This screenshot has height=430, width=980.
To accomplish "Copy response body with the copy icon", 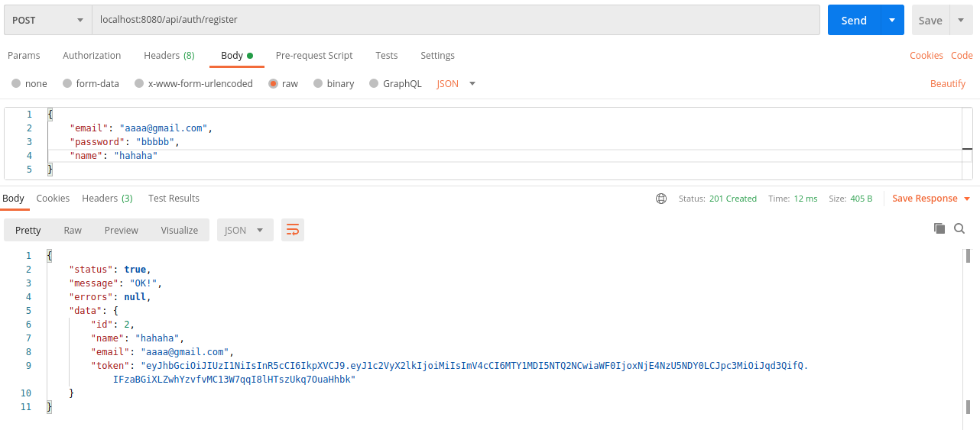I will pyautogui.click(x=939, y=228).
